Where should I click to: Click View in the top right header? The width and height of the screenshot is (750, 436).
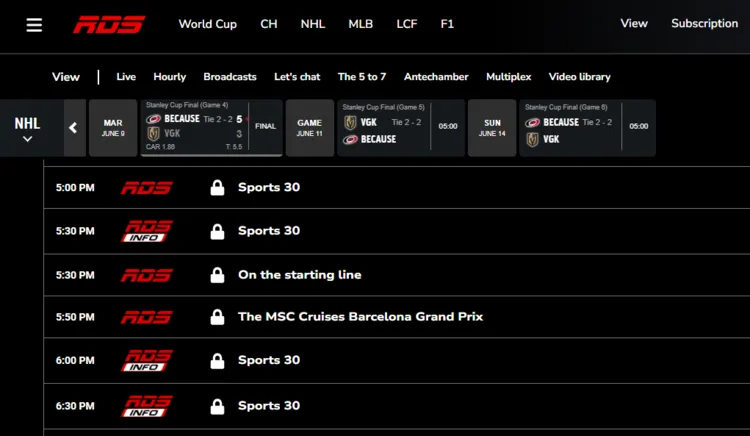point(634,23)
